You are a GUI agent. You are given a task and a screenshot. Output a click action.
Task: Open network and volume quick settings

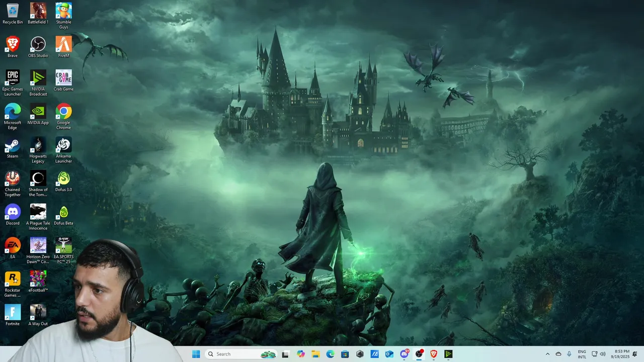coord(599,354)
